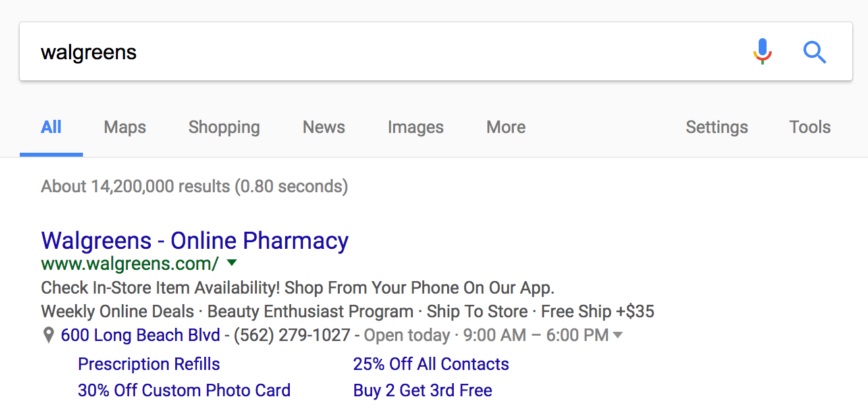Open search Tools
This screenshot has width=868, height=420.
click(x=810, y=127)
